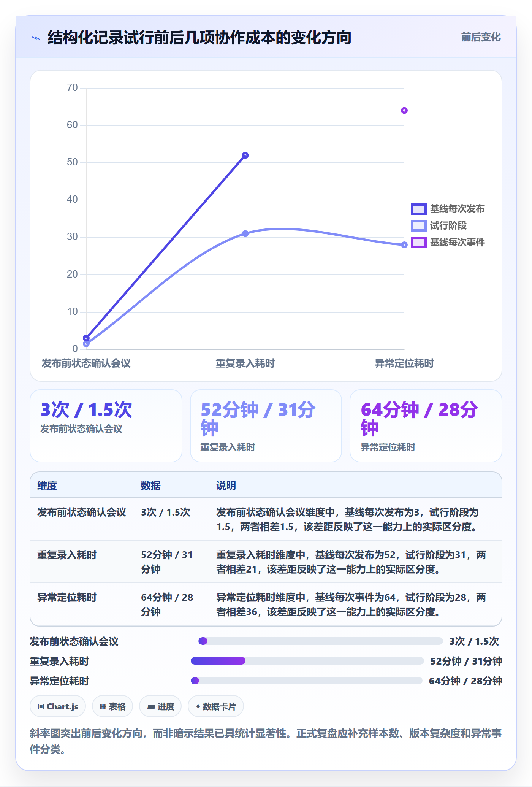This screenshot has height=787, width=532.
Task: Click the 进度 tag chip
Action: click(x=160, y=706)
